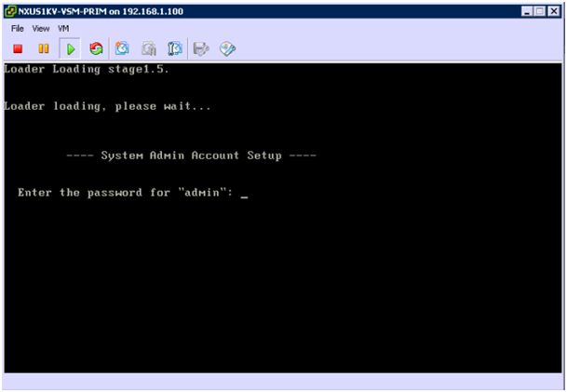This screenshot has width=567, height=392.
Task: Connect CD/DVD device icon in toolbar
Action: pos(227,48)
